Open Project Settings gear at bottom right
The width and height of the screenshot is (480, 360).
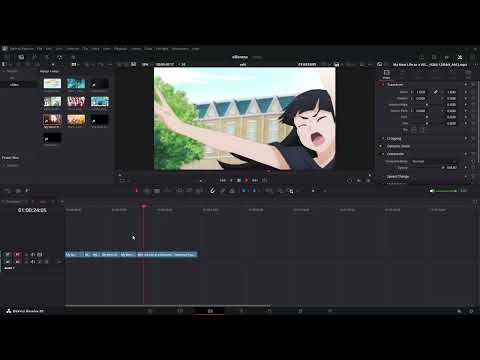[471, 311]
